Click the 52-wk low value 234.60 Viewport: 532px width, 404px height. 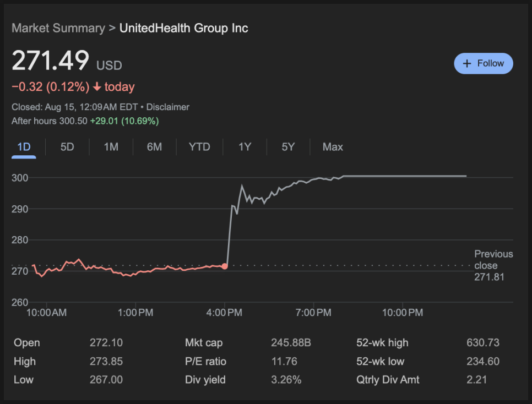pyautogui.click(x=483, y=361)
